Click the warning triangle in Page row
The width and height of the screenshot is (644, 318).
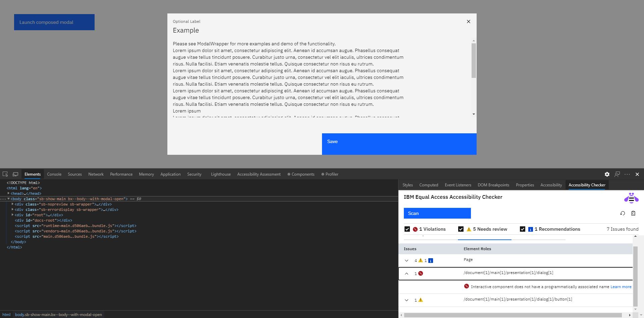[421, 260]
